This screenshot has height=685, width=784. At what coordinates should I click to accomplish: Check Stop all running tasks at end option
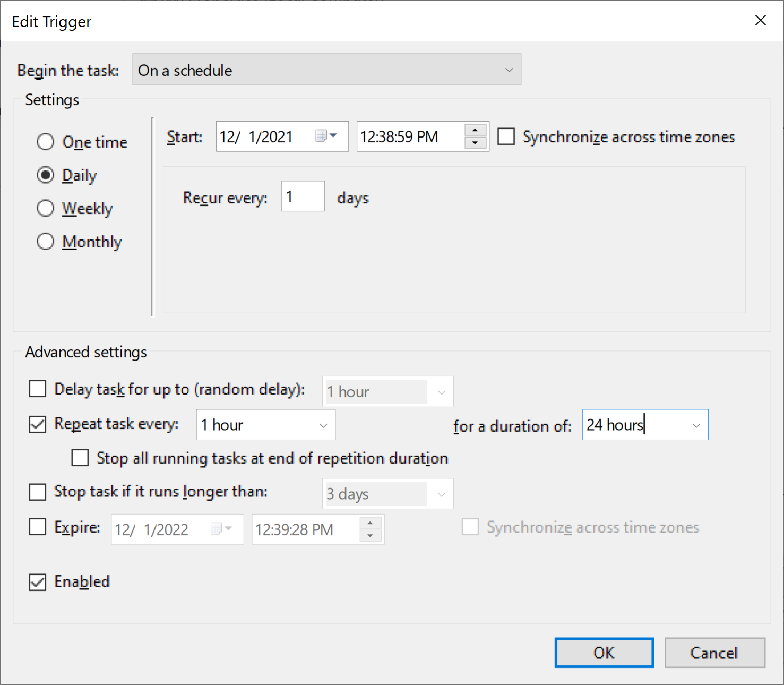80,458
